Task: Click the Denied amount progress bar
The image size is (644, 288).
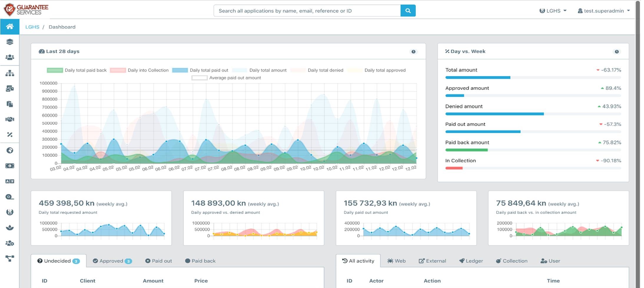Action: [x=533, y=114]
